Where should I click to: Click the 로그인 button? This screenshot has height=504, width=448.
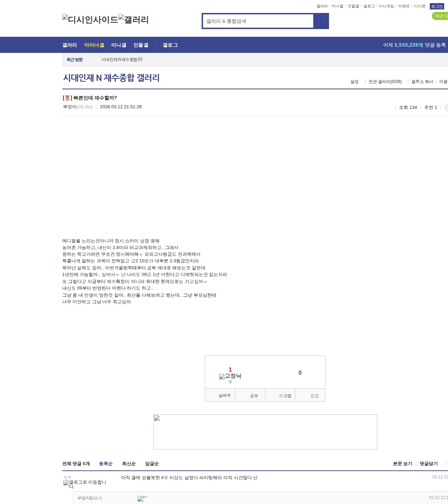click(437, 6)
